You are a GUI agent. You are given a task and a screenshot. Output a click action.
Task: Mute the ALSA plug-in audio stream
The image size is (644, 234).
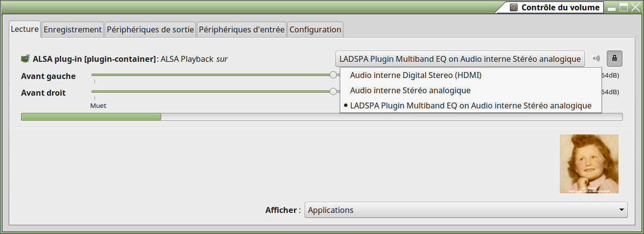click(x=596, y=59)
